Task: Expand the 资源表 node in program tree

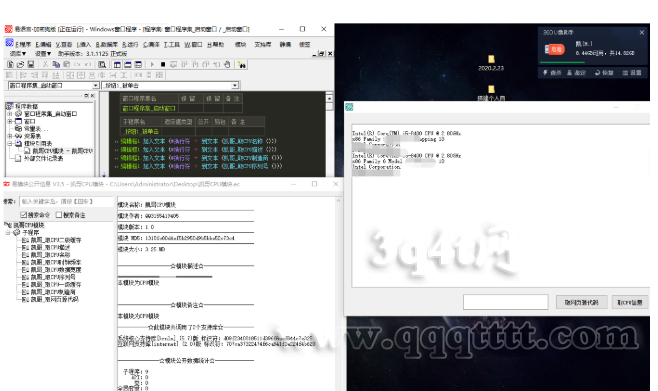Action: 9,136
